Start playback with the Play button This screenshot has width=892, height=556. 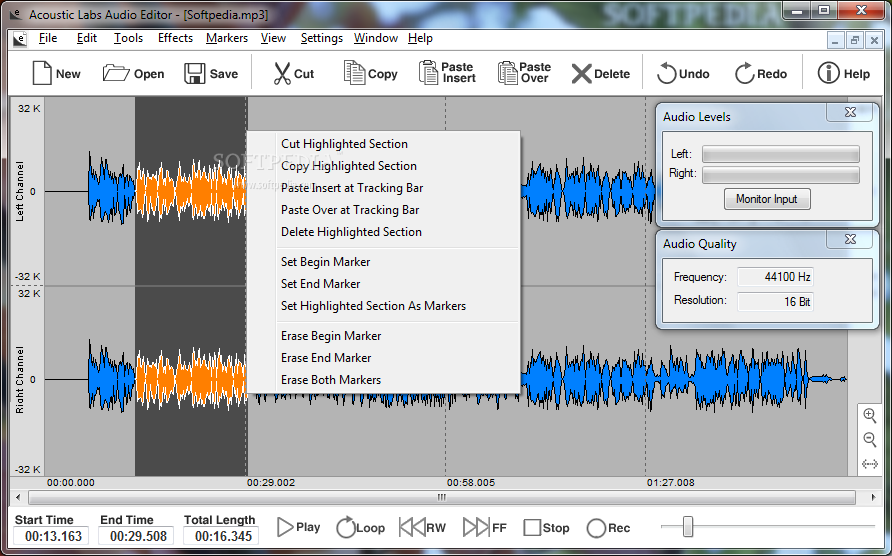pyautogui.click(x=299, y=528)
